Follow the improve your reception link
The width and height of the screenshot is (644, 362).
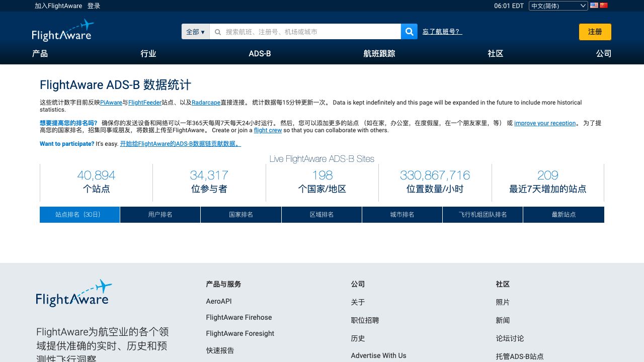544,123
